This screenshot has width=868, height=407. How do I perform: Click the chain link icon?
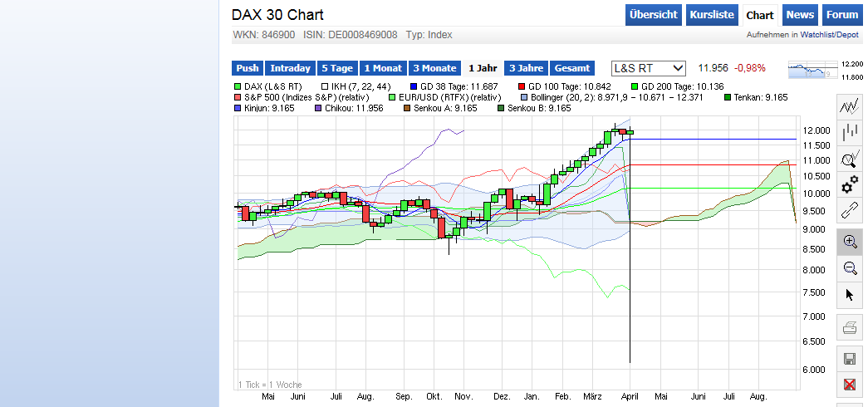pyautogui.click(x=849, y=211)
